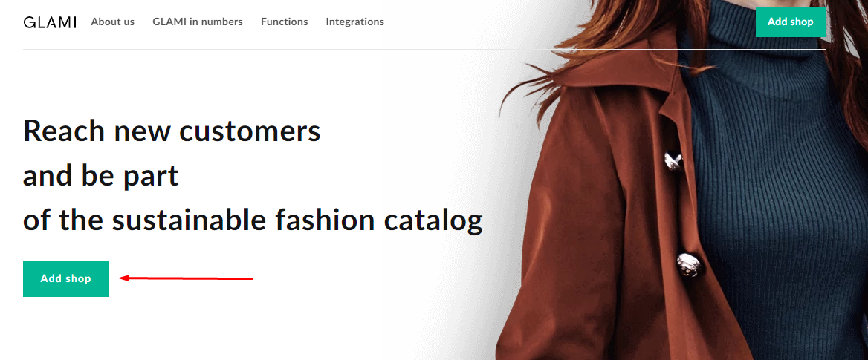Open the Functions menu item
Image resolution: width=868 pixels, height=360 pixels.
[x=285, y=22]
